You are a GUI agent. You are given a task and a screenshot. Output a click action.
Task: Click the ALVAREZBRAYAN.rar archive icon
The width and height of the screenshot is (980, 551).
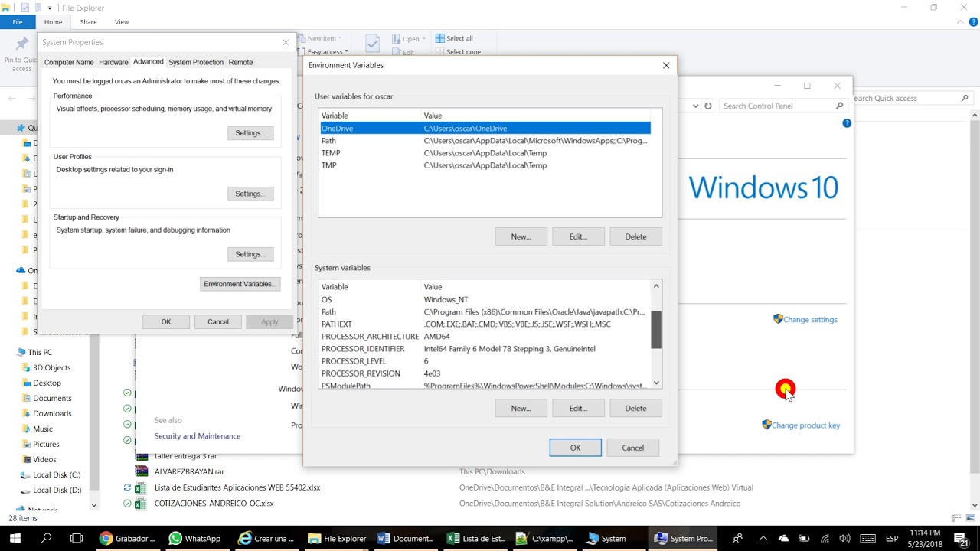point(141,471)
